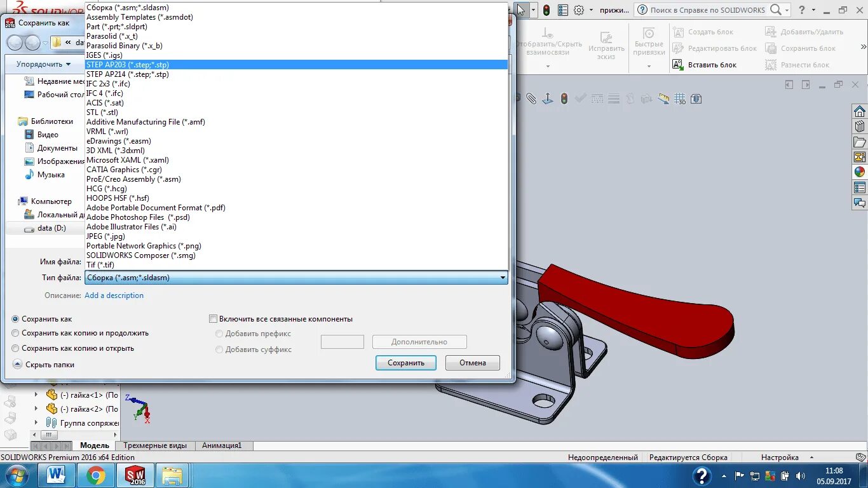
Task: Open Windows Explorer from the taskbar
Action: click(x=172, y=475)
